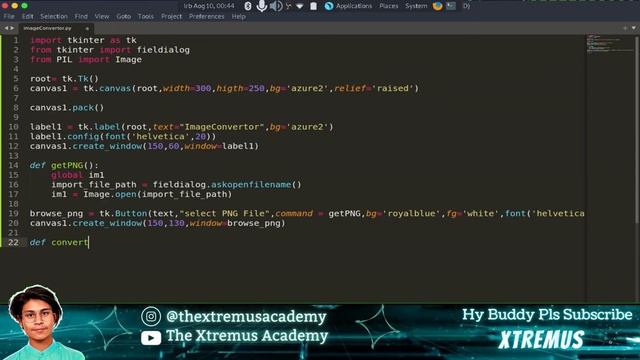Open the Help menu

coord(238,16)
